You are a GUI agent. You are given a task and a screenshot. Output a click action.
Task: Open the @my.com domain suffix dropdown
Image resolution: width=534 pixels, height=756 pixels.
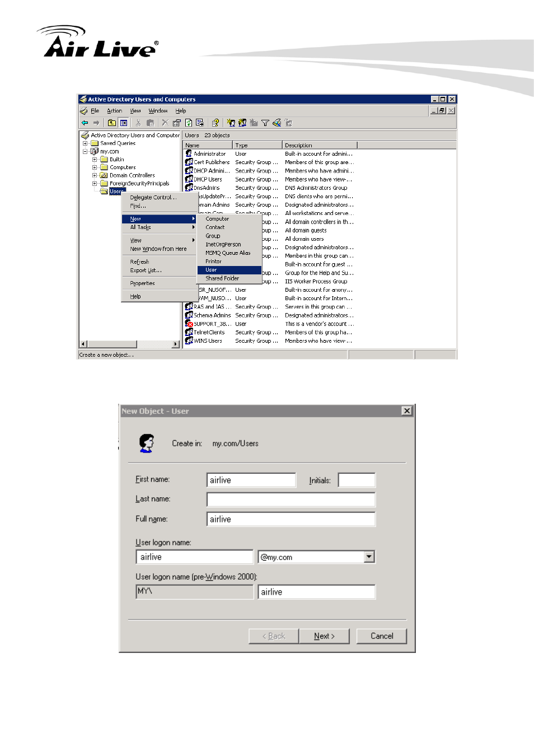click(369, 557)
